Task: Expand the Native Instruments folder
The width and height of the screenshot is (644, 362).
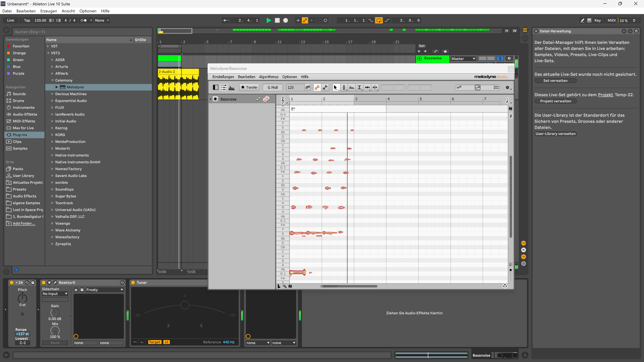Action: tap(52, 155)
